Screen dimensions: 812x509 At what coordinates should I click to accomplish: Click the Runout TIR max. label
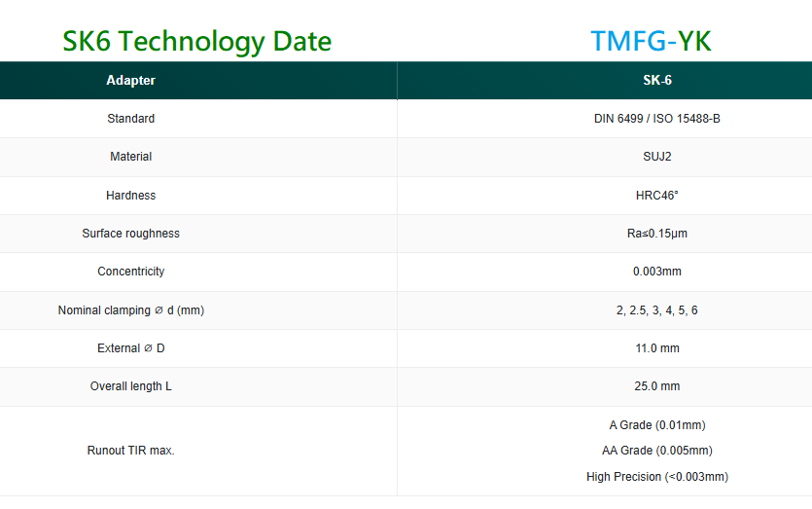pos(130,451)
